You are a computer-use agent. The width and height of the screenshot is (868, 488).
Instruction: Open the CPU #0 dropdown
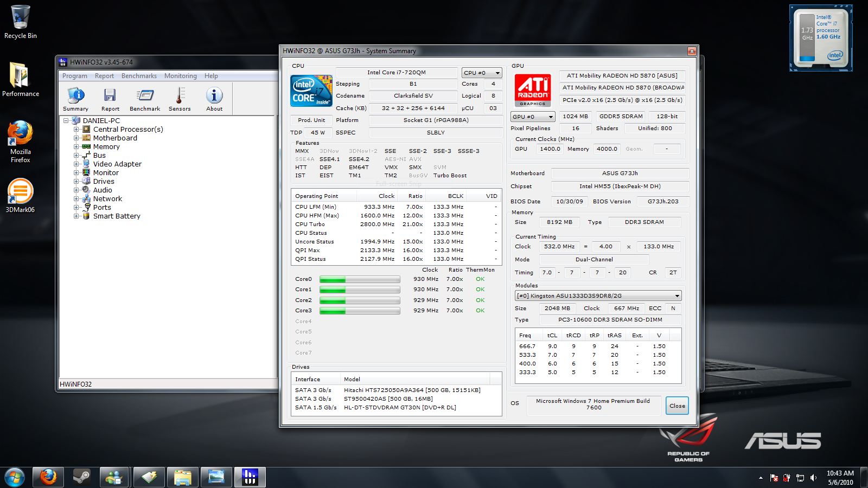pyautogui.click(x=482, y=73)
